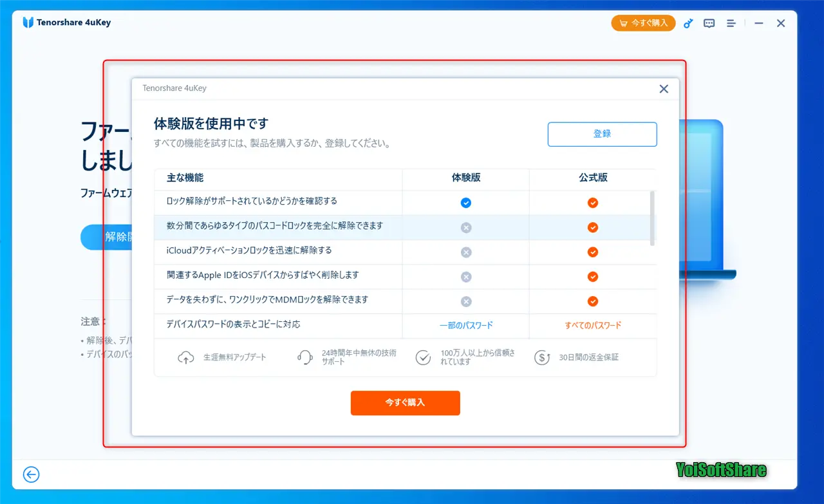Open the hamburger menu icon in title bar
824x504 pixels.
tap(731, 23)
